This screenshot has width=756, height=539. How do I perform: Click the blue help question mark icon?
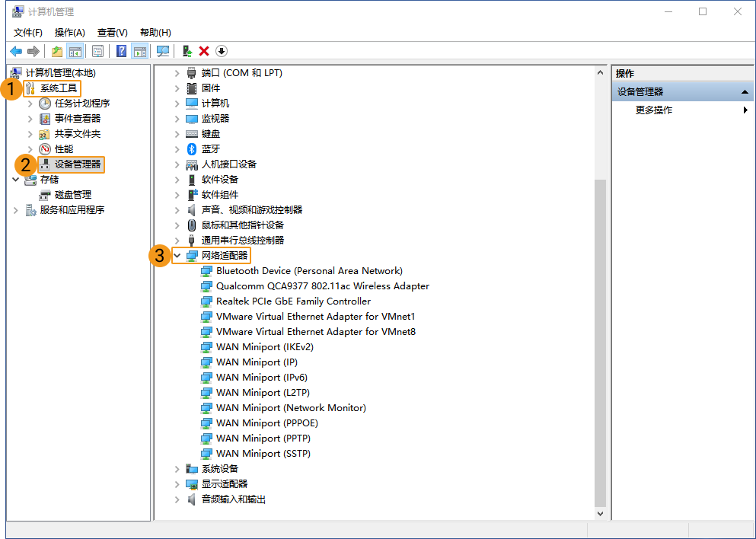(x=121, y=51)
